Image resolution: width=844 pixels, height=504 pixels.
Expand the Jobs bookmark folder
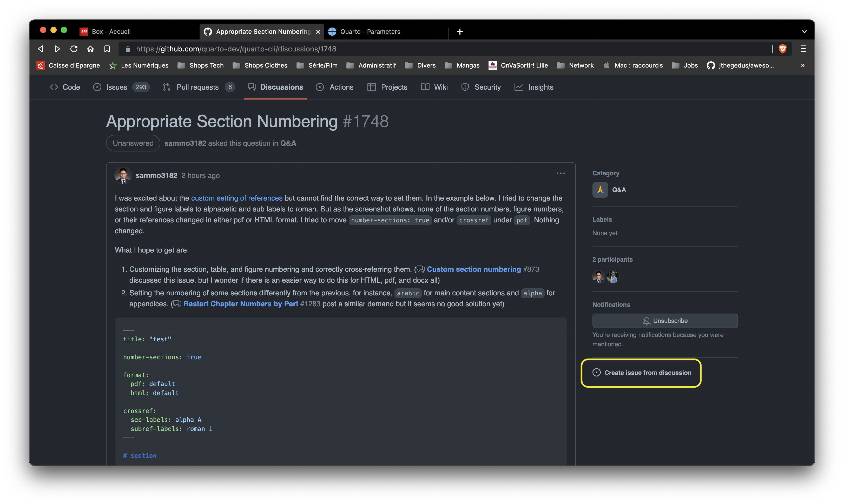(x=684, y=65)
